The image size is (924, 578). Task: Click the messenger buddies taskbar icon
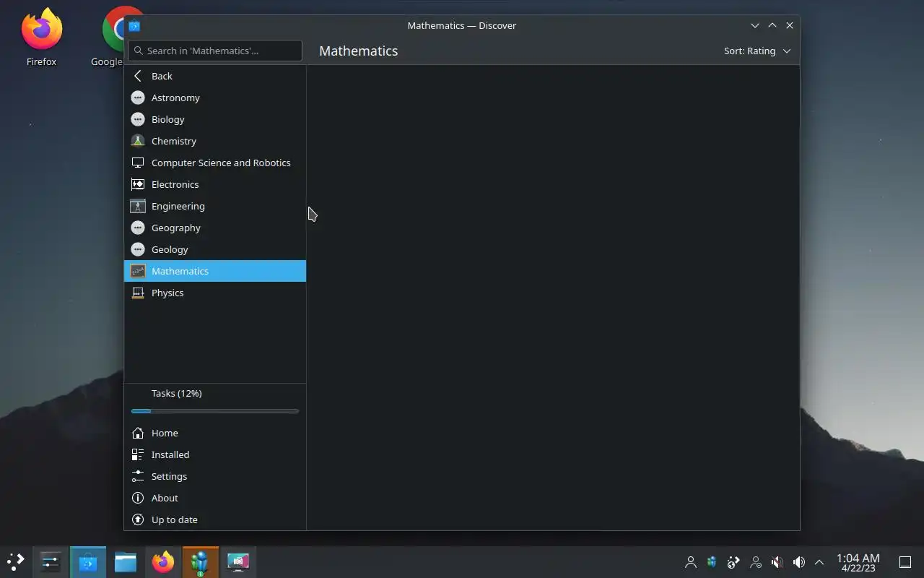[201, 561]
